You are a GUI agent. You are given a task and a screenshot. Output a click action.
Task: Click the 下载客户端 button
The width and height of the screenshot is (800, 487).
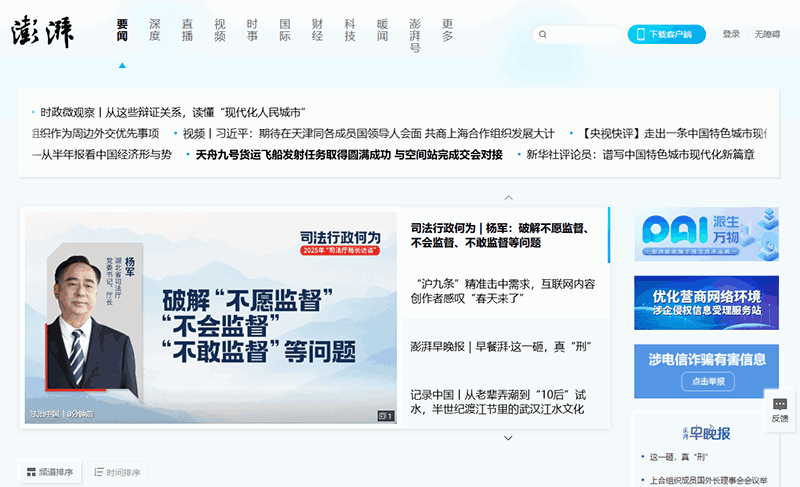[666, 34]
